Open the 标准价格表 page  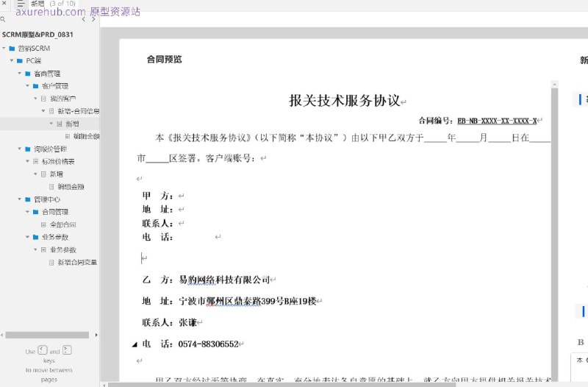point(58,161)
